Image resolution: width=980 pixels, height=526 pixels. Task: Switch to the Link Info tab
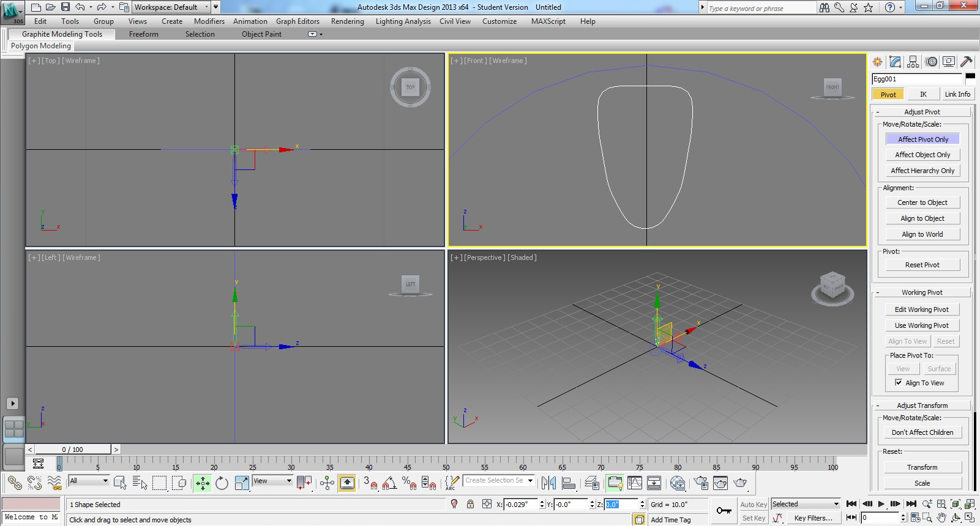pyautogui.click(x=957, y=94)
